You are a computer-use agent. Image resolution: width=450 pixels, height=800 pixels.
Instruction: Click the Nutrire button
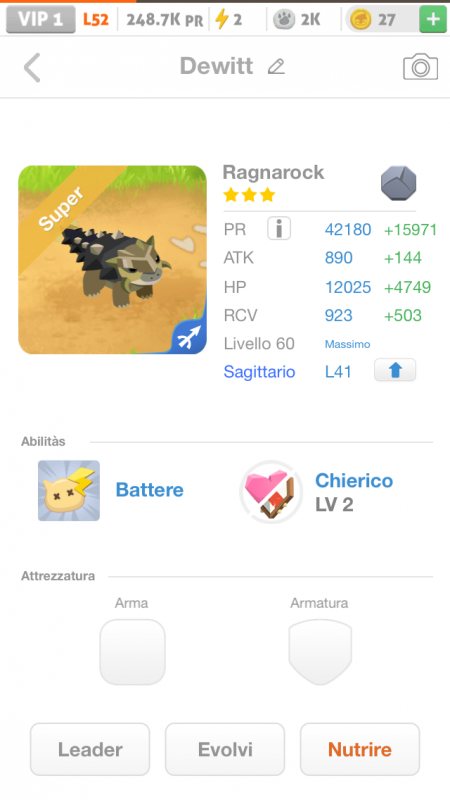coord(360,749)
